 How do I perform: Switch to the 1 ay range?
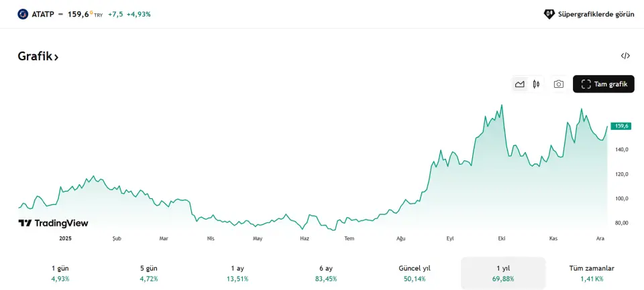point(237,273)
